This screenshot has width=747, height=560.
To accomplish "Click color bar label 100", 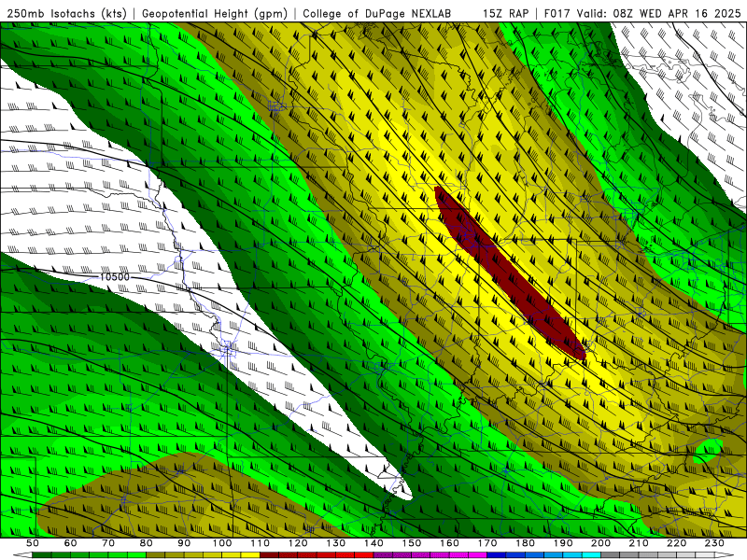I will (222, 543).
